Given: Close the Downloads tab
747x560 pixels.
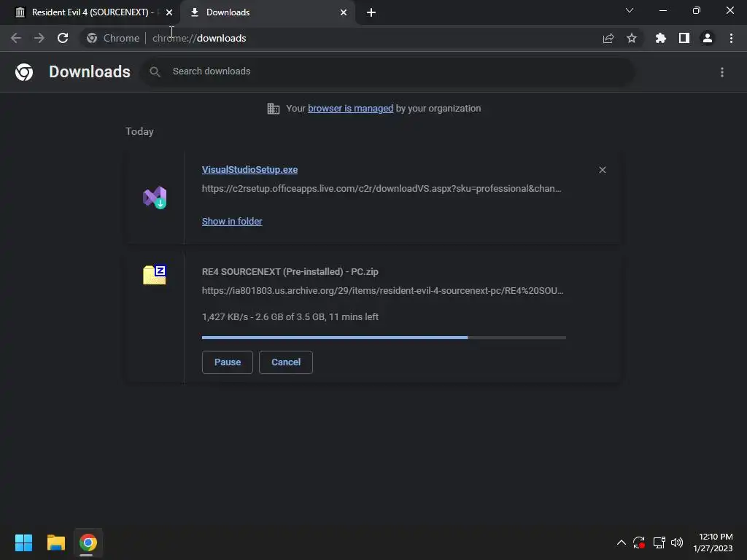Looking at the screenshot, I should (x=344, y=12).
